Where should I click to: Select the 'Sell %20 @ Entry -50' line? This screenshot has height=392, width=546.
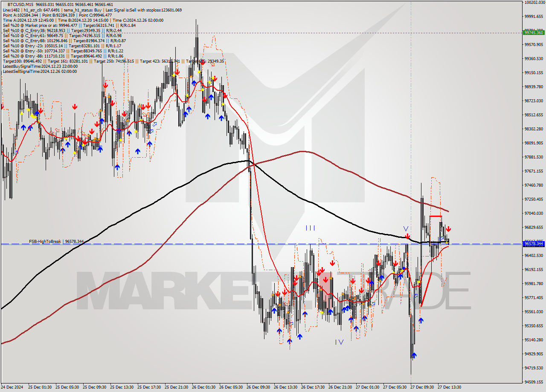63,51
